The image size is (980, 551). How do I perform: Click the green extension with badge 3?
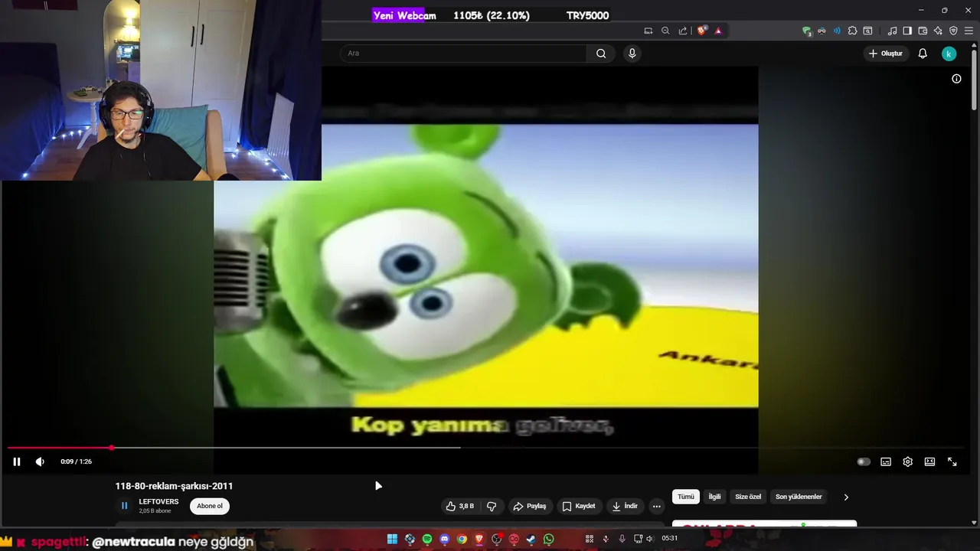(807, 31)
